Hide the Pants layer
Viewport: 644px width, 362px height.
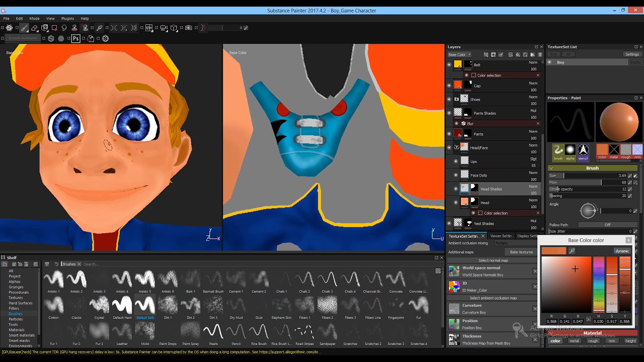click(x=449, y=134)
